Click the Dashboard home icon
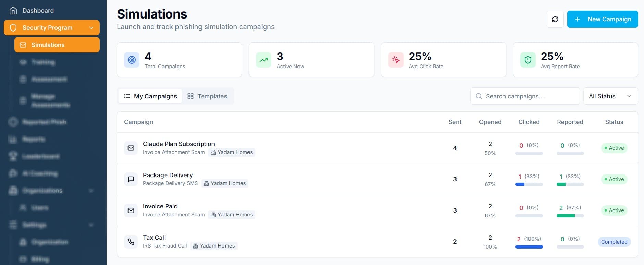Image resolution: width=644 pixels, height=265 pixels. coord(13,11)
